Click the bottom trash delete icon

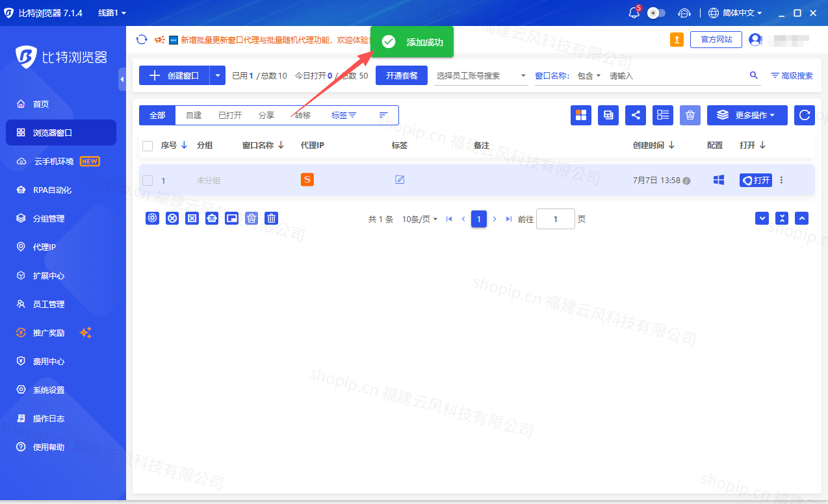272,218
